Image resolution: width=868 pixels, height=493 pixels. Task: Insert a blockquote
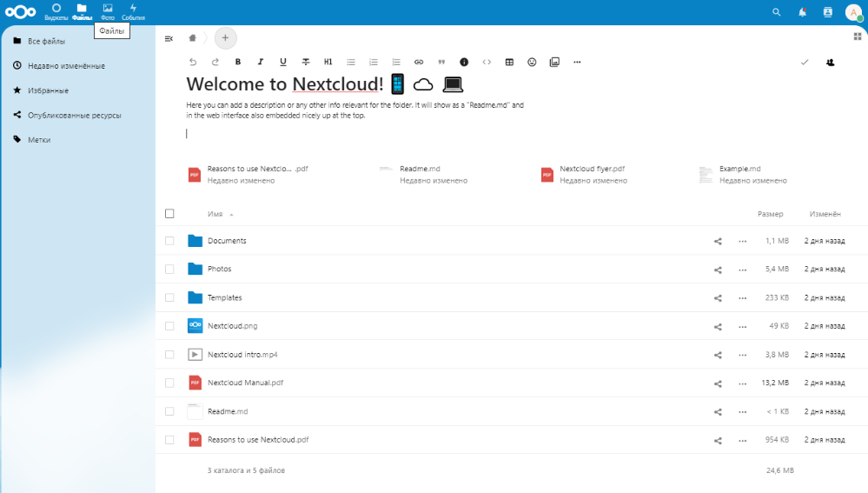click(x=441, y=62)
